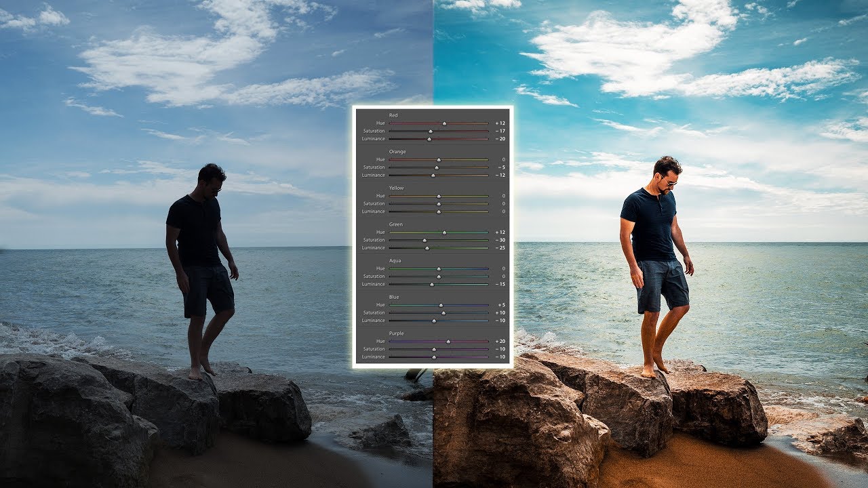Click the Red Saturation slider knob
868x488 pixels.
tap(431, 131)
